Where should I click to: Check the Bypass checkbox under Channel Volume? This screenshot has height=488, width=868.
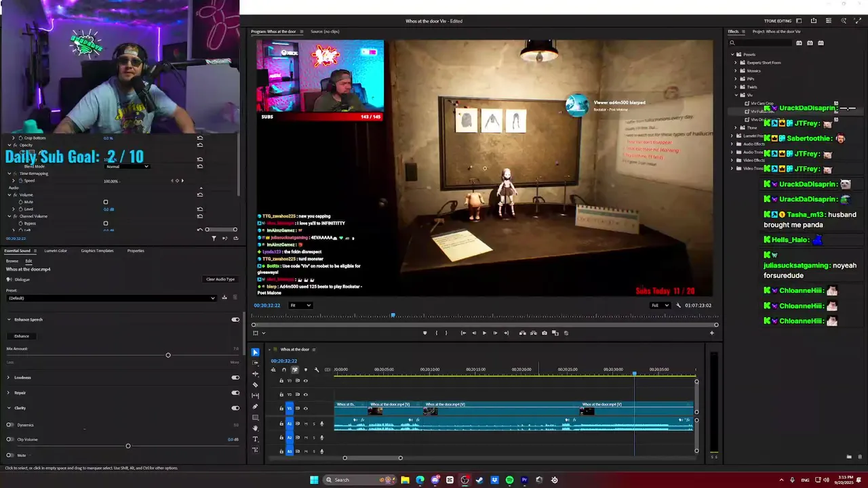(106, 223)
